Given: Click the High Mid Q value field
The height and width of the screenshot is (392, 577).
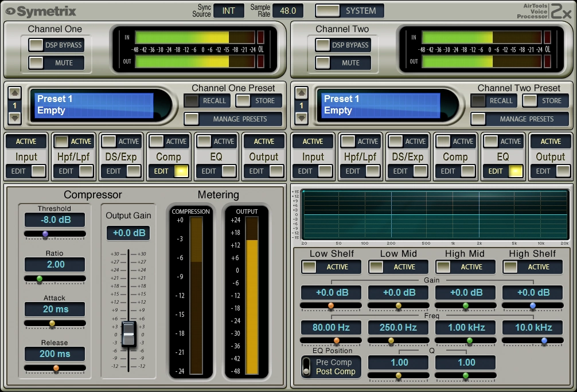Looking at the screenshot, I should coord(466,363).
